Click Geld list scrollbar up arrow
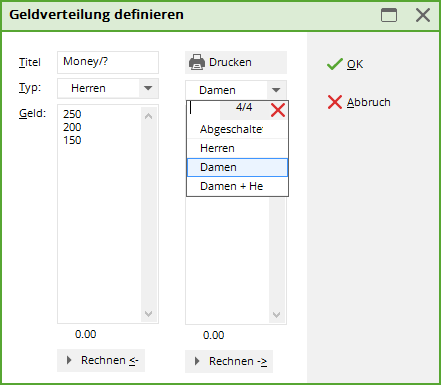This screenshot has height=385, width=441. click(149, 116)
